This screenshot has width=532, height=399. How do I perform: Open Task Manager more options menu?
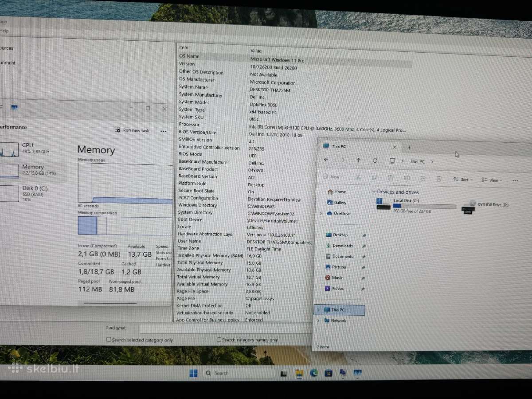pyautogui.click(x=163, y=131)
